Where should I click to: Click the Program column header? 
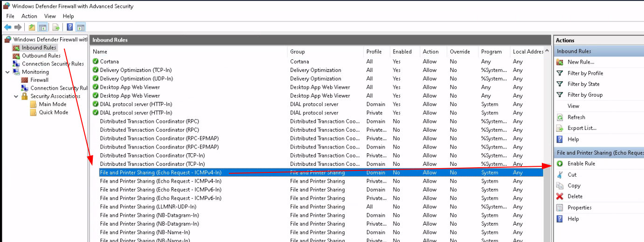click(x=494, y=52)
